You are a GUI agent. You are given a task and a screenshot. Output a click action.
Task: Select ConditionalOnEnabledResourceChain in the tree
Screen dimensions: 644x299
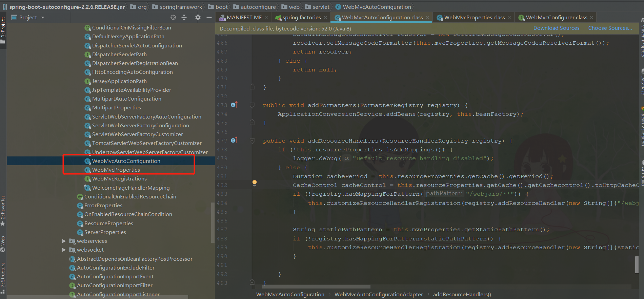click(130, 197)
